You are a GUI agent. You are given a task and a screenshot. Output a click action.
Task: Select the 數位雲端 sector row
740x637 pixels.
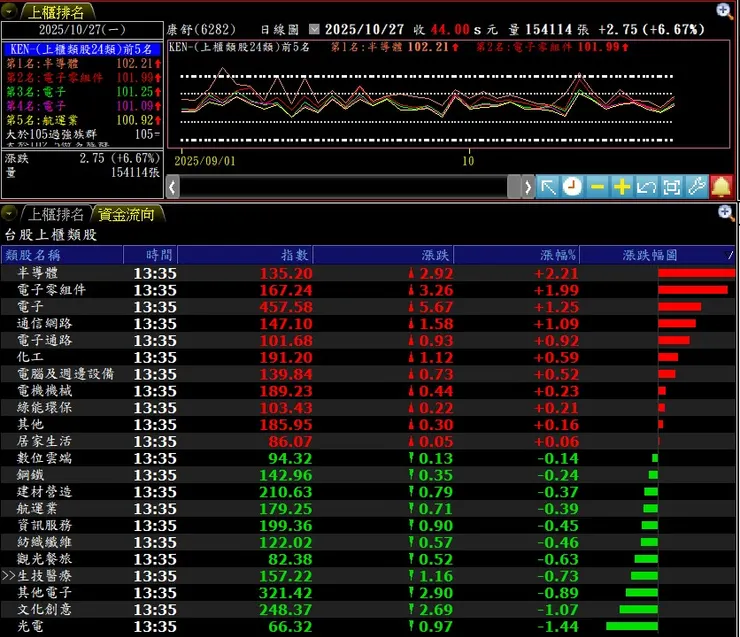[368, 458]
